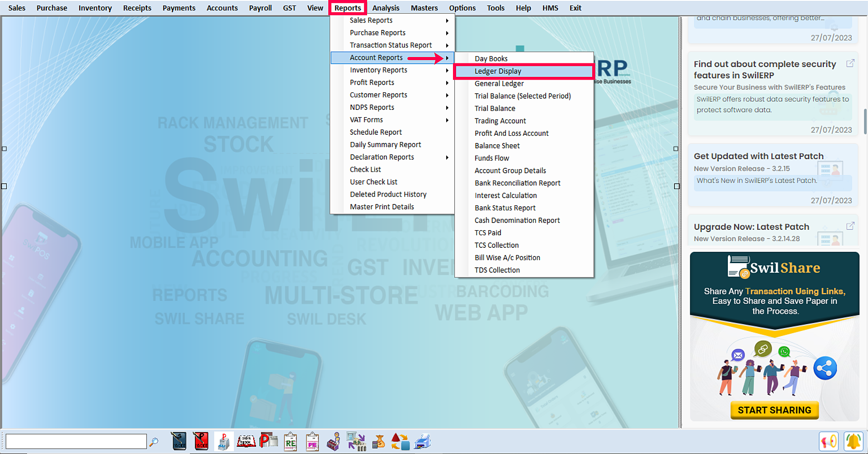Click the START SHARING button
Image resolution: width=868 pixels, height=454 pixels.
pos(774,410)
